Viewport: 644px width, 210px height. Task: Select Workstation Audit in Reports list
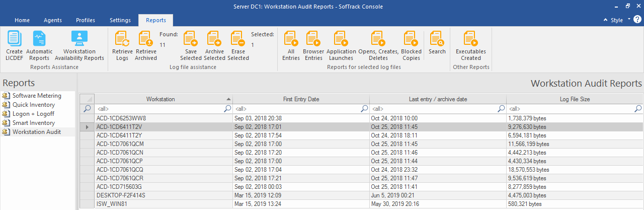[x=37, y=132]
